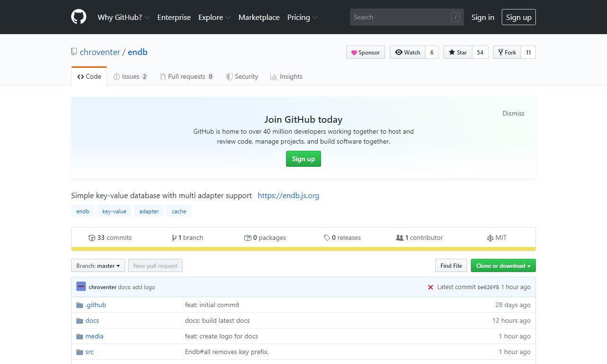Dismiss the Join GitHub banner

(513, 113)
